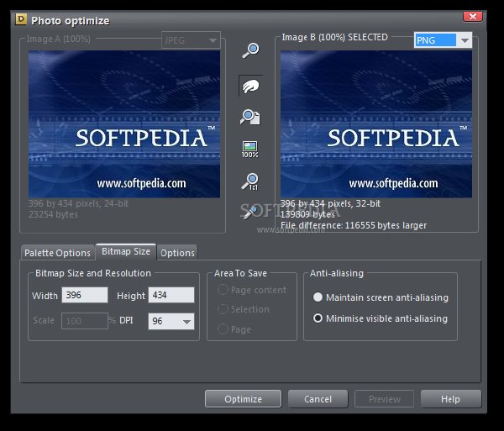The width and height of the screenshot is (504, 431).
Task: Click the zoom to page icon
Action: (250, 117)
